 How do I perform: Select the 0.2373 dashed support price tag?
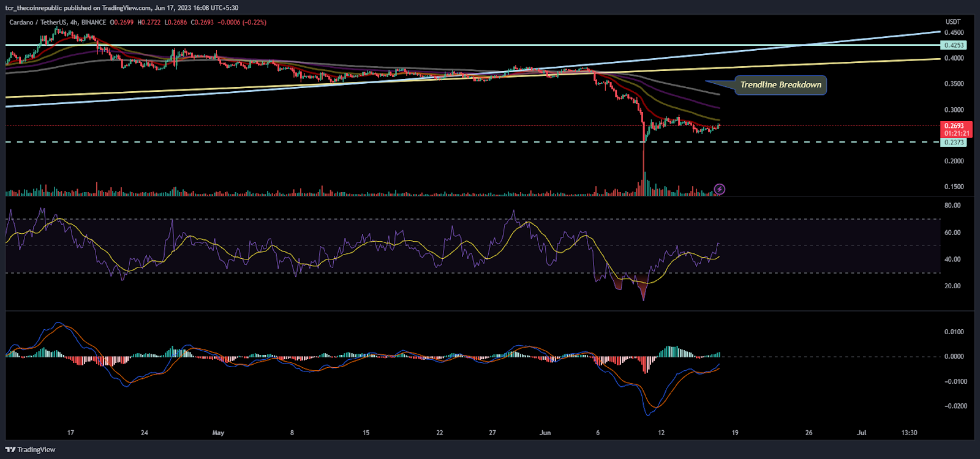pos(954,142)
